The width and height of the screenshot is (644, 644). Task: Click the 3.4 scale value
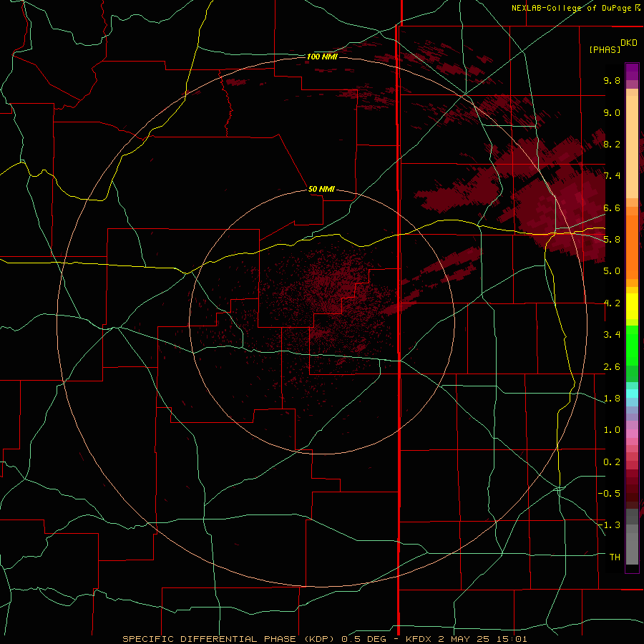[612, 335]
